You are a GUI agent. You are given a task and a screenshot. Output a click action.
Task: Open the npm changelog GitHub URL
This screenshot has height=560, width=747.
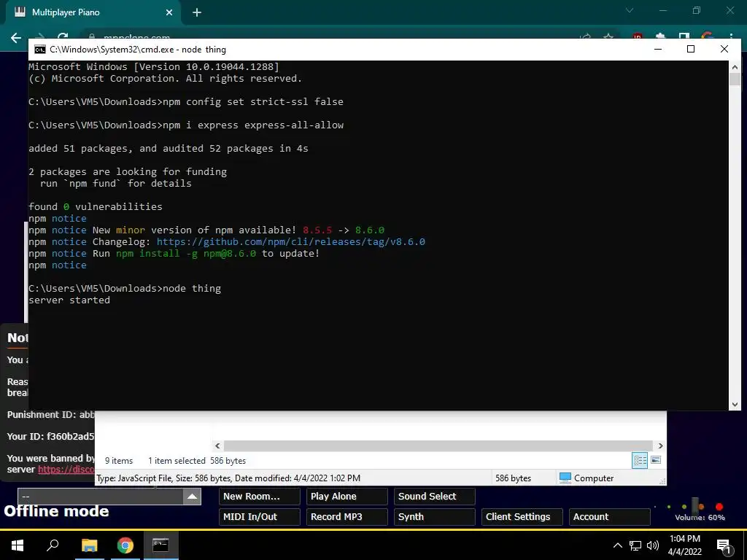(290, 241)
